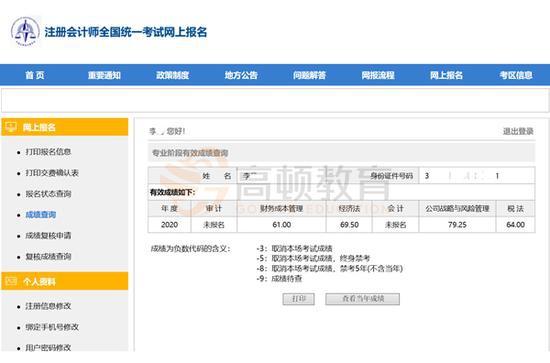The height and width of the screenshot is (363, 550).
Task: Click the 成绩为负数代码的含义 label
Action: (x=190, y=249)
